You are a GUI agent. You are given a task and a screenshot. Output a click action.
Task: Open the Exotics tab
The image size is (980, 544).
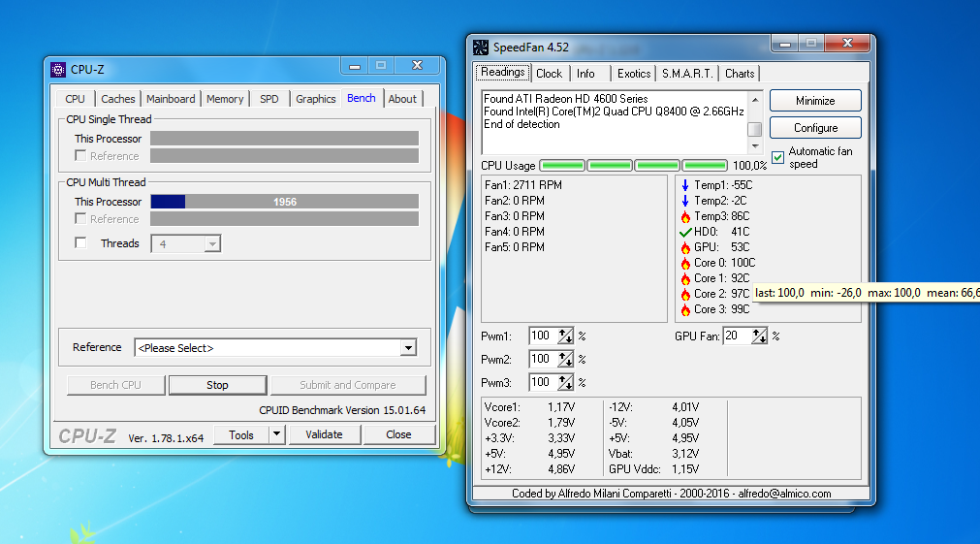tap(634, 74)
